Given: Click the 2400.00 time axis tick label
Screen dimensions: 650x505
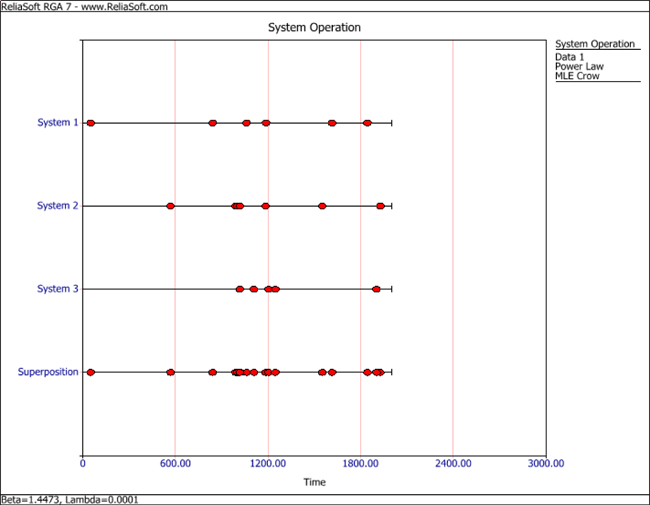Looking at the screenshot, I should pos(453,463).
